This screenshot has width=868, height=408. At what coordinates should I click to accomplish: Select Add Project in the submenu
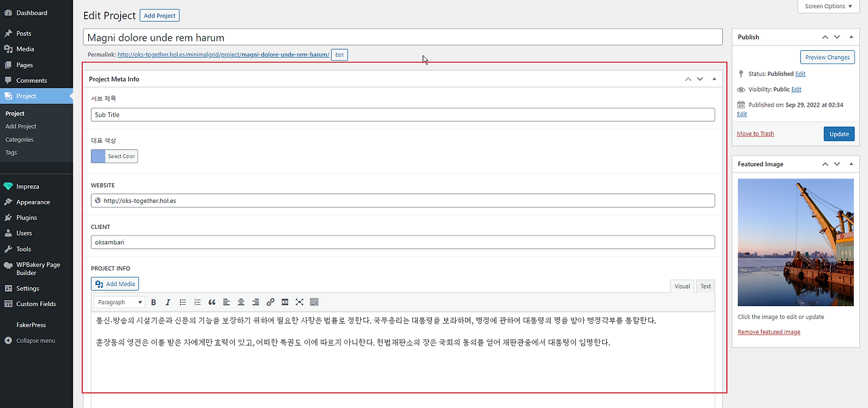(x=21, y=126)
